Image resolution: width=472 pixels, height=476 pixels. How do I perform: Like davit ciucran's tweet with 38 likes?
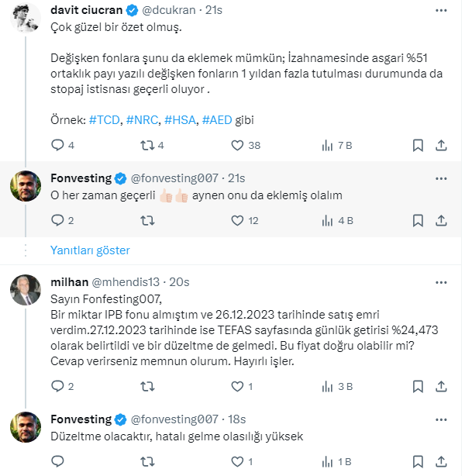pyautogui.click(x=238, y=145)
